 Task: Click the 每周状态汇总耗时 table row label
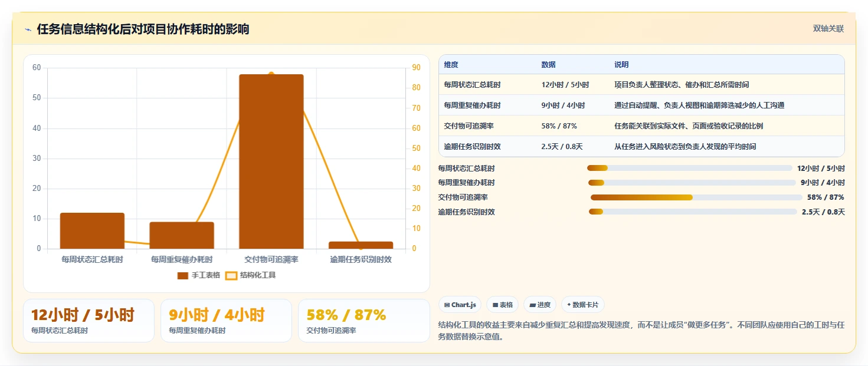[x=472, y=85]
